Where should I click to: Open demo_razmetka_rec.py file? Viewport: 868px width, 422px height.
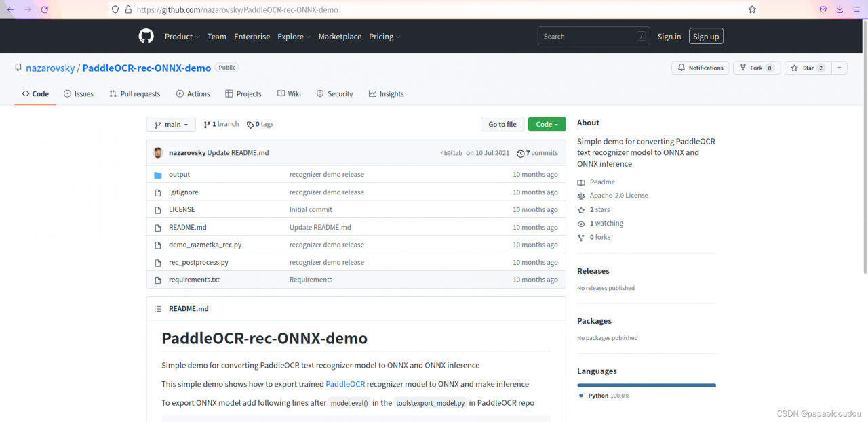(x=205, y=245)
